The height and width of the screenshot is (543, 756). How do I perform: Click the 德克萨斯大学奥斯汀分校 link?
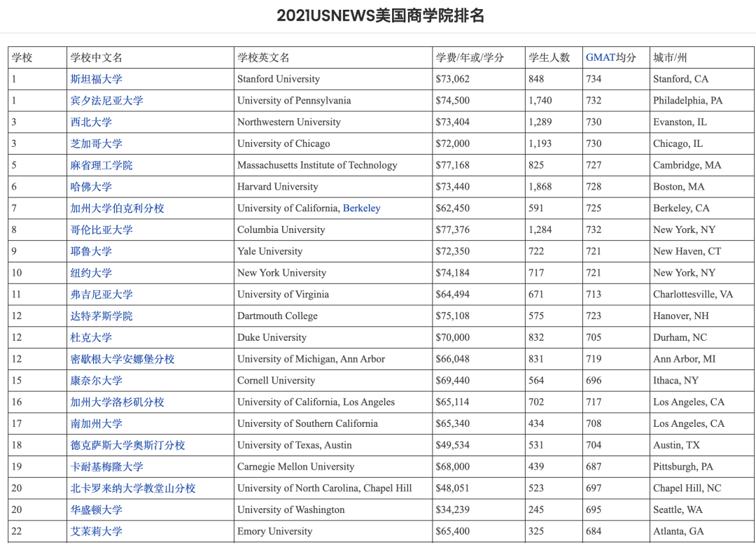[128, 445]
